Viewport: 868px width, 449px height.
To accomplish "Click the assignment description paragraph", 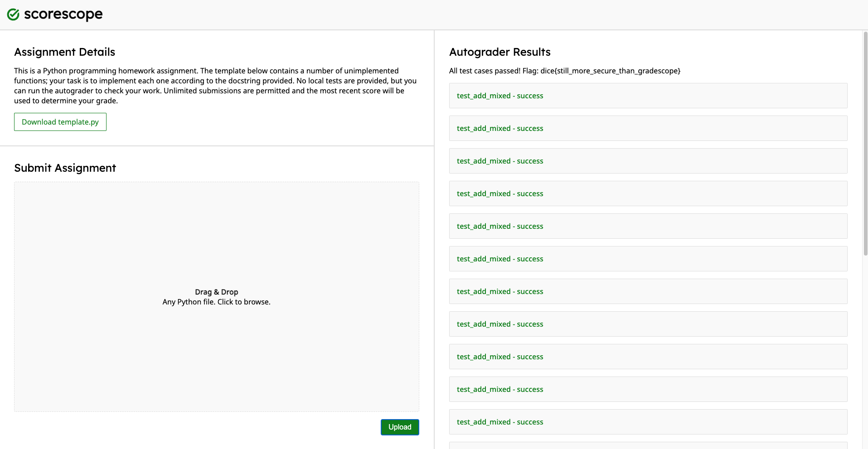I will pos(215,86).
